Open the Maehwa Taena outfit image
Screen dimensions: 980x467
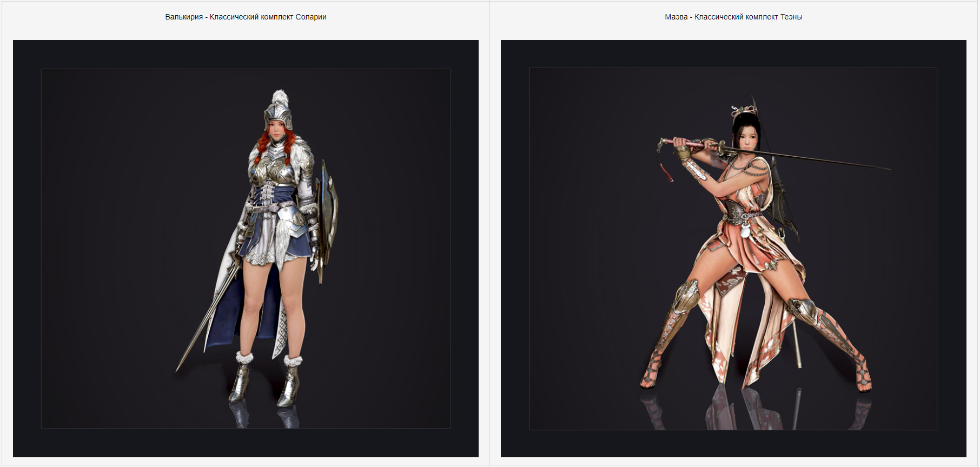coord(733,249)
